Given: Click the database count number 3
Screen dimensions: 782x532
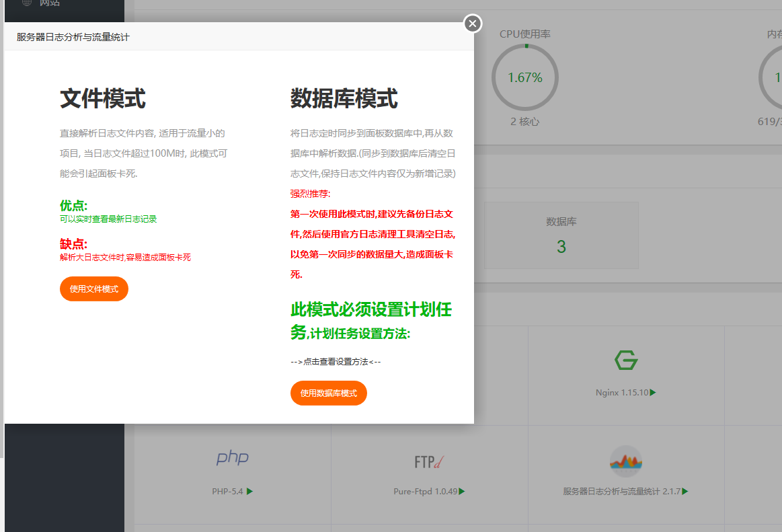Looking at the screenshot, I should (561, 247).
